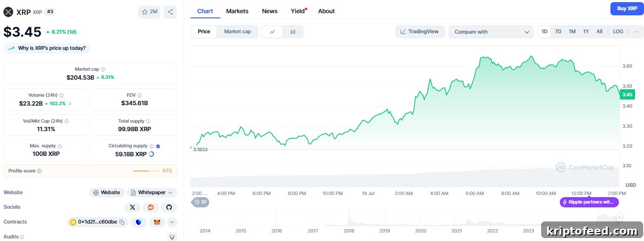The width and height of the screenshot is (644, 241).
Task: Open the Reddit social link
Action: [150, 207]
